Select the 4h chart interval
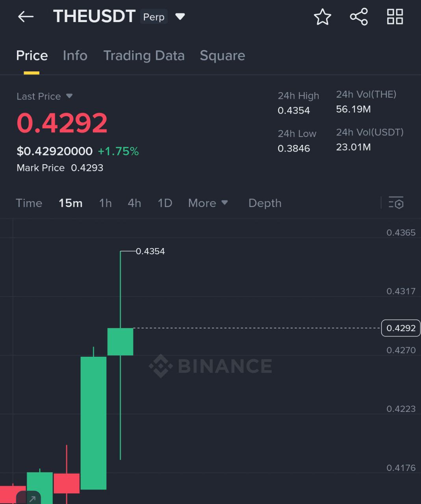Viewport: 421px width, 504px height. 134,203
